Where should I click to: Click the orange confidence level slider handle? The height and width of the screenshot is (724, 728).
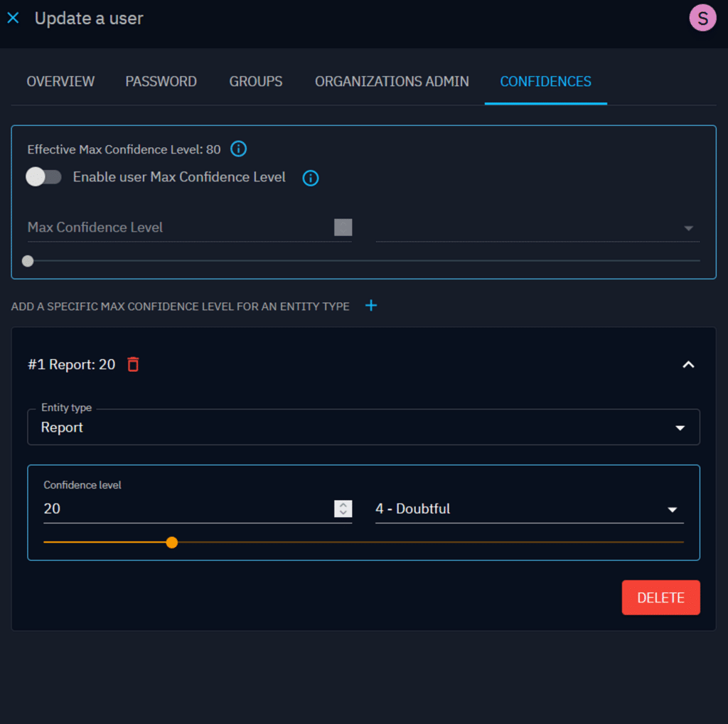[171, 543]
